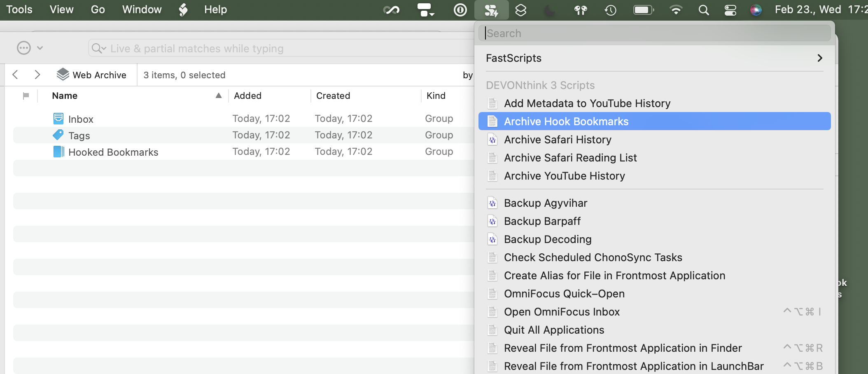Launch Siri from the menu bar
The height and width of the screenshot is (374, 868).
tap(756, 10)
